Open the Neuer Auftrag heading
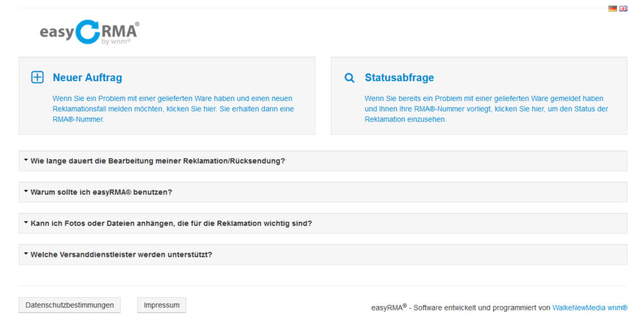The height and width of the screenshot is (330, 644). click(x=87, y=77)
